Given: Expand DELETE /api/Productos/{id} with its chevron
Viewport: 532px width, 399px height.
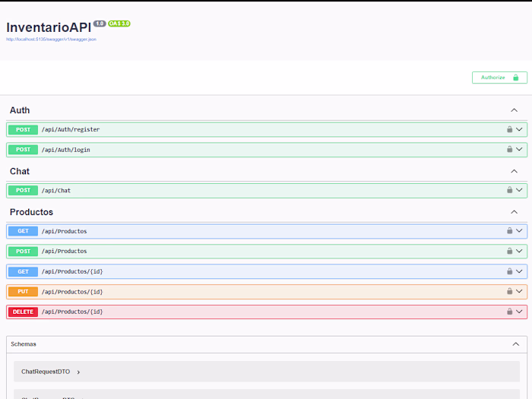Looking at the screenshot, I should click(519, 312).
